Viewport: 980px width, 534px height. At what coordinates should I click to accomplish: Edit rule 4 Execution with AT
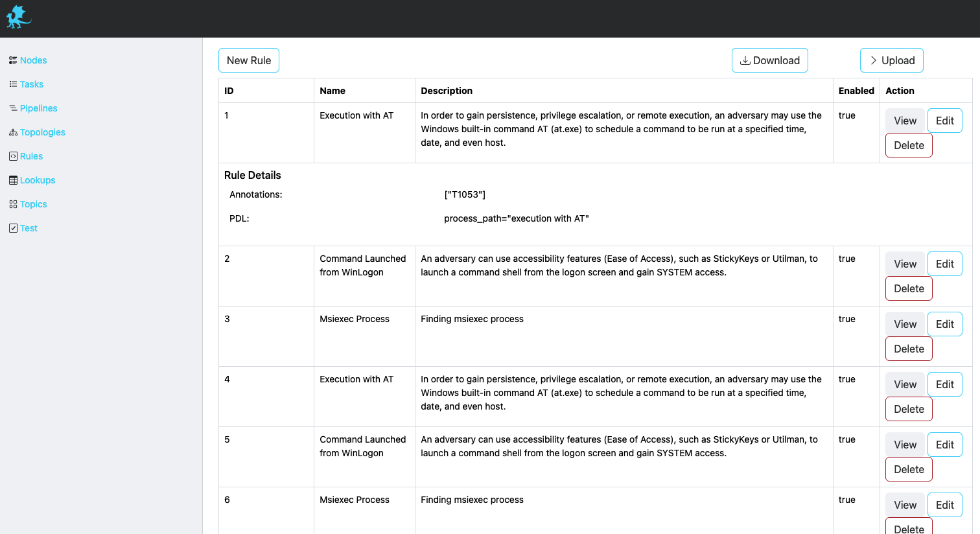pyautogui.click(x=944, y=384)
